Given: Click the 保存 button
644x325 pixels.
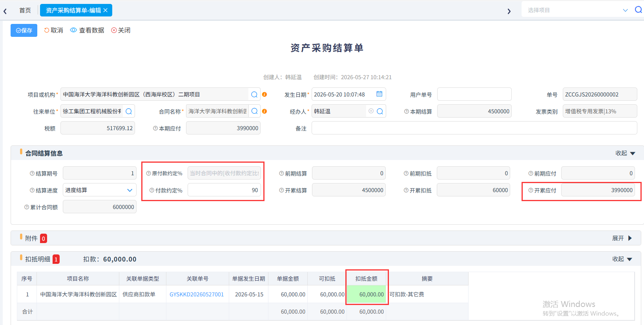Looking at the screenshot, I should (24, 30).
